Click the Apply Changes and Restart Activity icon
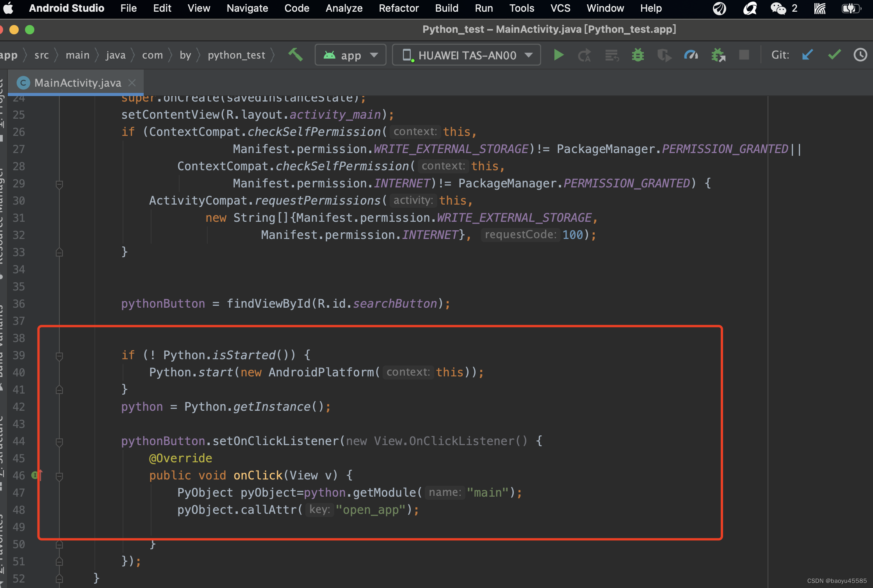 pyautogui.click(x=584, y=55)
